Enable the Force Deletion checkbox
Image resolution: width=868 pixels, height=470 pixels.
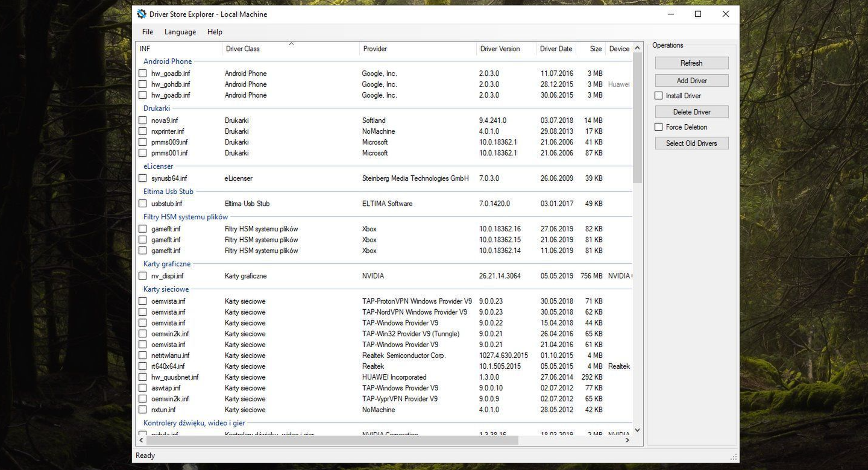[x=659, y=127]
